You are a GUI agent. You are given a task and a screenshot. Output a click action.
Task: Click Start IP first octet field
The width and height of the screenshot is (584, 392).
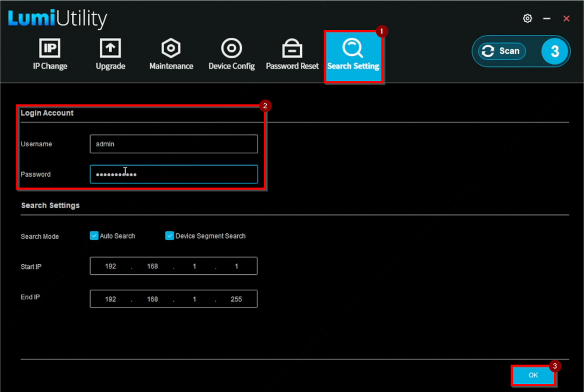[110, 266]
